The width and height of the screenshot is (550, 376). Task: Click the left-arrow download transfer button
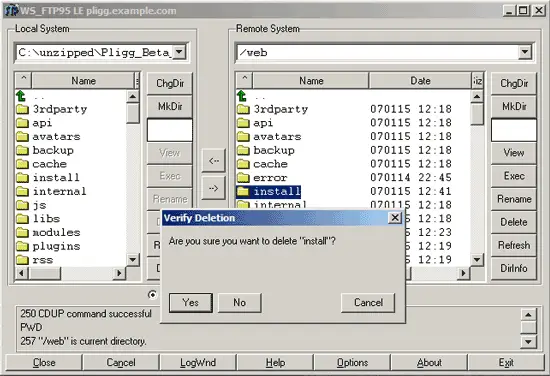coord(214,161)
